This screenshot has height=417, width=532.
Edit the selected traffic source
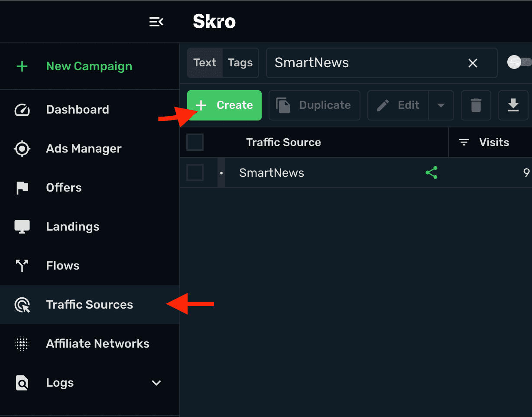coord(398,105)
